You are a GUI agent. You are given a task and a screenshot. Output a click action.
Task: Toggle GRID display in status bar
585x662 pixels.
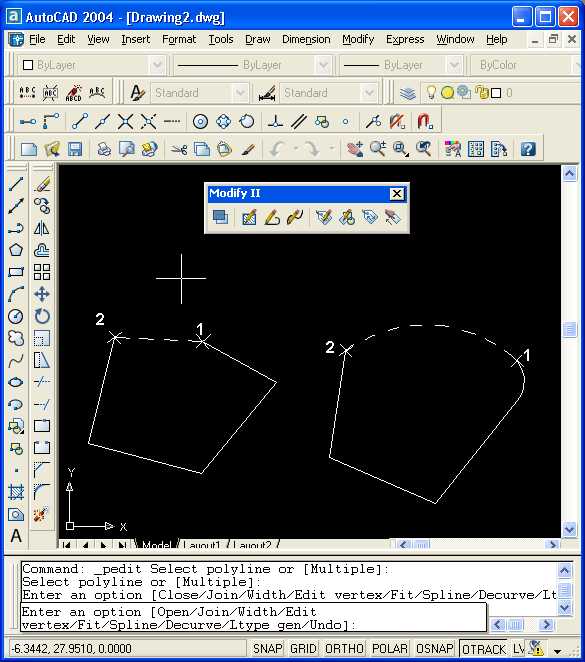(x=303, y=648)
